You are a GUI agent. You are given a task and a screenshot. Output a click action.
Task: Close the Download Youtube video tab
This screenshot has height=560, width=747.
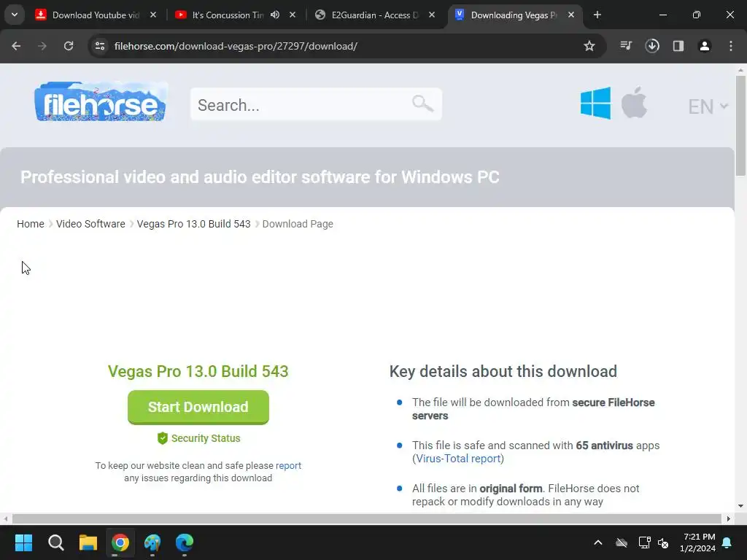point(153,15)
